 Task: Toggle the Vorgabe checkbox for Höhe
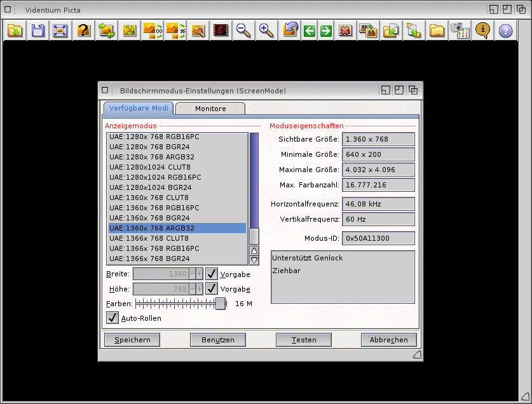click(212, 288)
